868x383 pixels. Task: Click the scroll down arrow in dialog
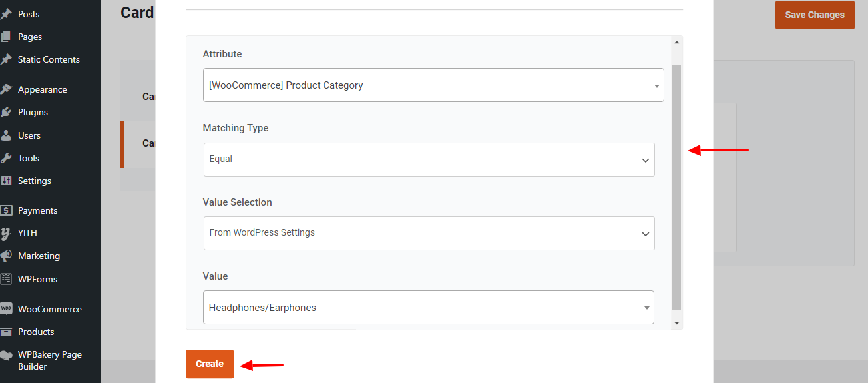tap(677, 323)
